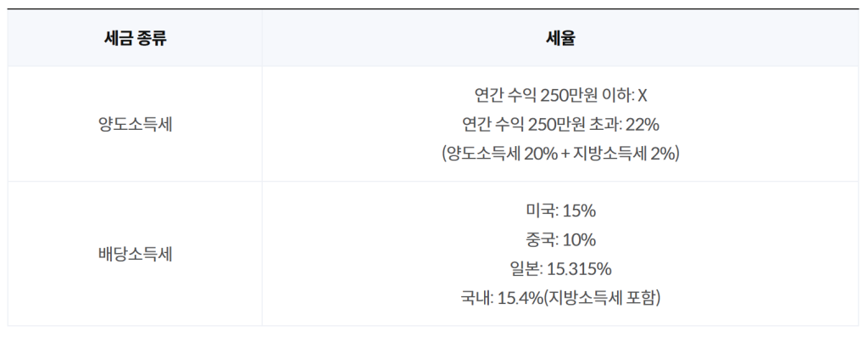The image size is (868, 337).
Task: Select the 배당소득세 row label
Action: [x=135, y=255]
